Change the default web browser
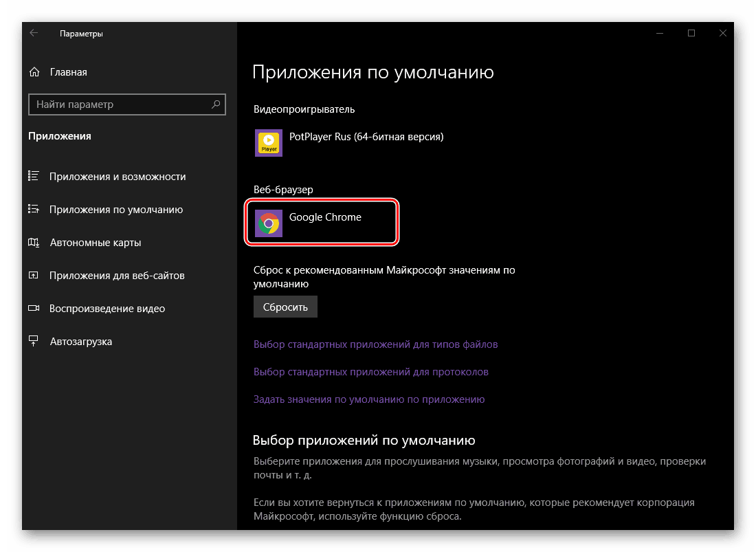Screen dimensions: 756x552 pos(321,221)
